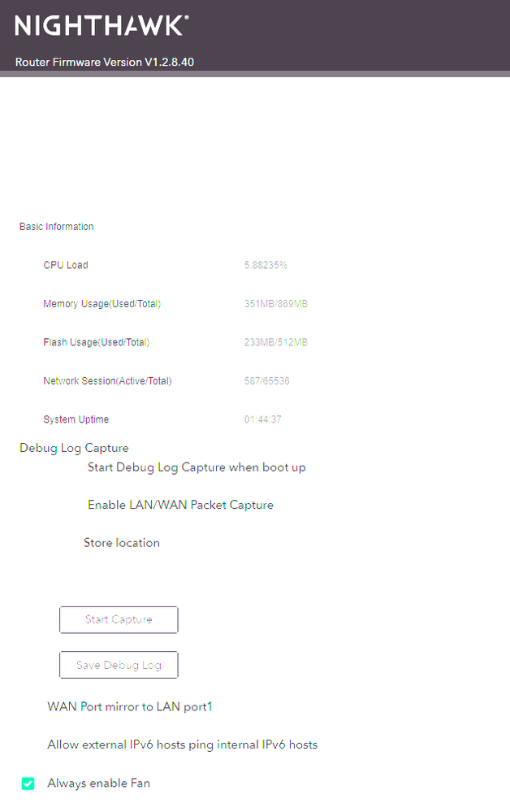
Task: Click the System Uptime value 01:44:37
Action: tap(263, 419)
